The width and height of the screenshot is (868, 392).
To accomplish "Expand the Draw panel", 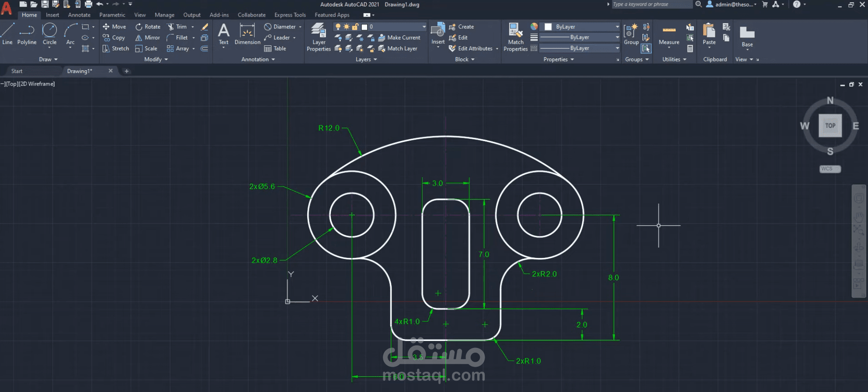I will point(48,59).
